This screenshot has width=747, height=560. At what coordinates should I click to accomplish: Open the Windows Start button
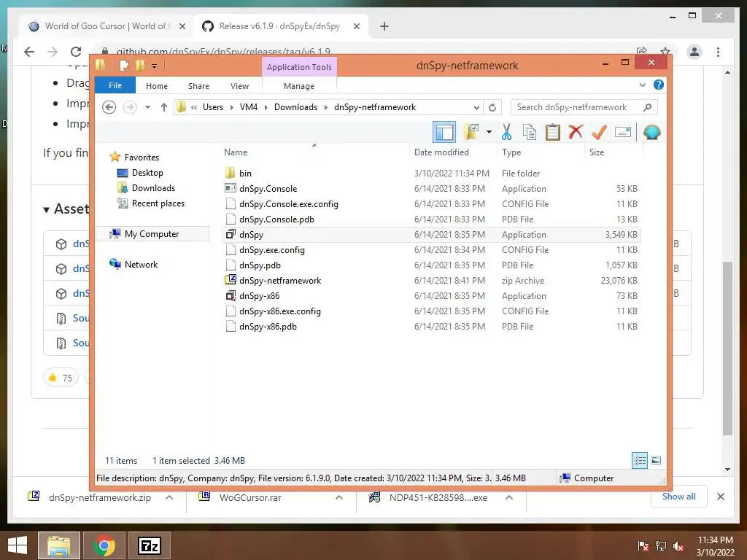click(18, 545)
